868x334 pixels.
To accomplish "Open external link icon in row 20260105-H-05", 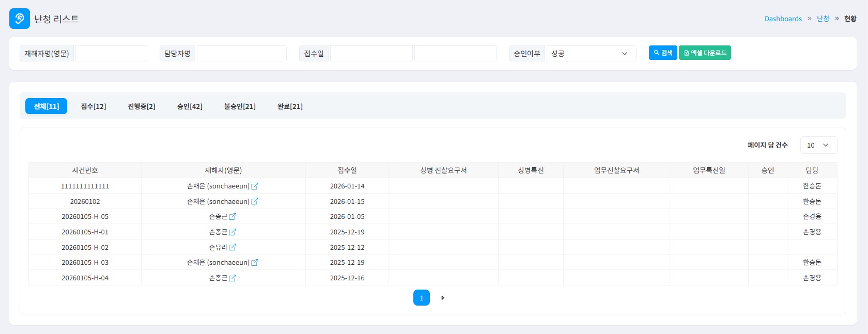I will (233, 217).
